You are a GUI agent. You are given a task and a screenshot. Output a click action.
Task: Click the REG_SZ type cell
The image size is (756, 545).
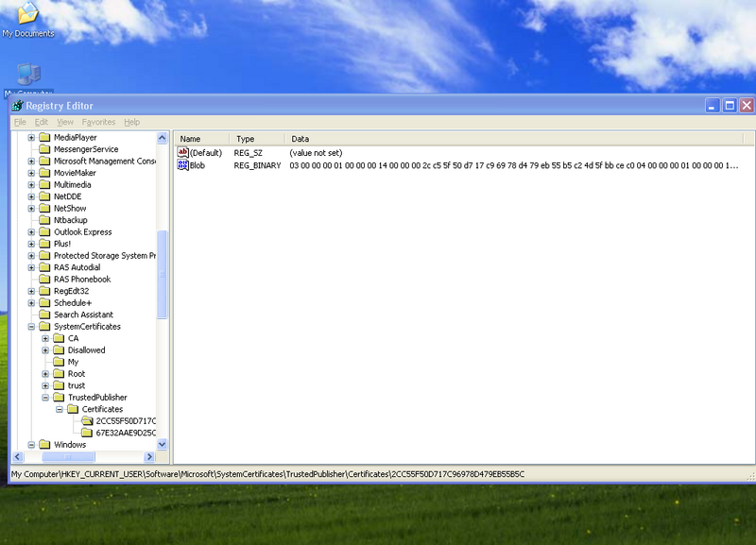click(249, 153)
